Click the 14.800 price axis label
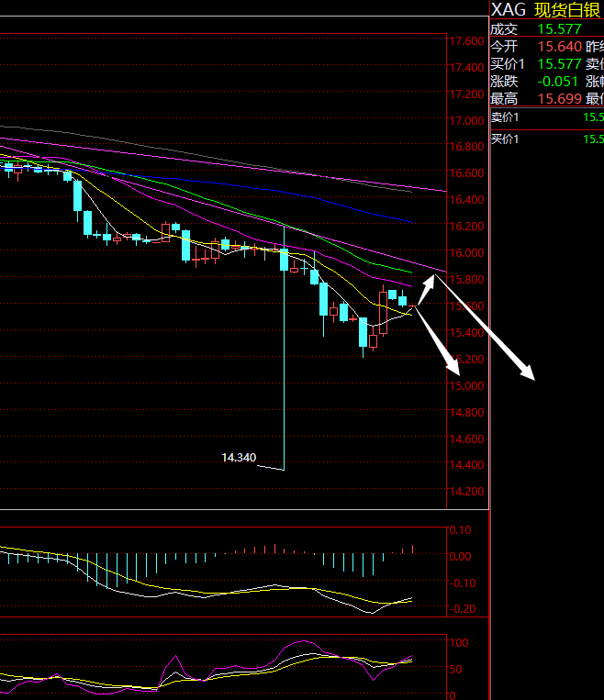The image size is (604, 700). click(x=466, y=413)
